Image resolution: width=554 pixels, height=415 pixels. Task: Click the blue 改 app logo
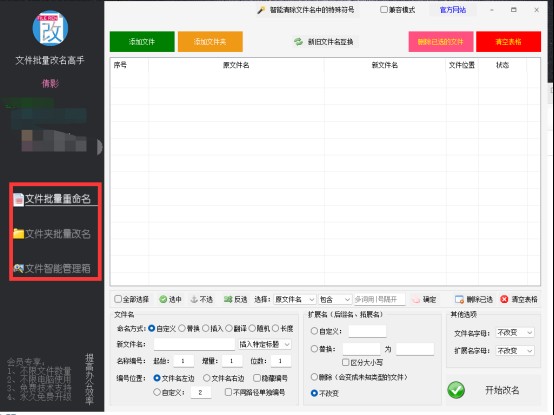coord(50,28)
